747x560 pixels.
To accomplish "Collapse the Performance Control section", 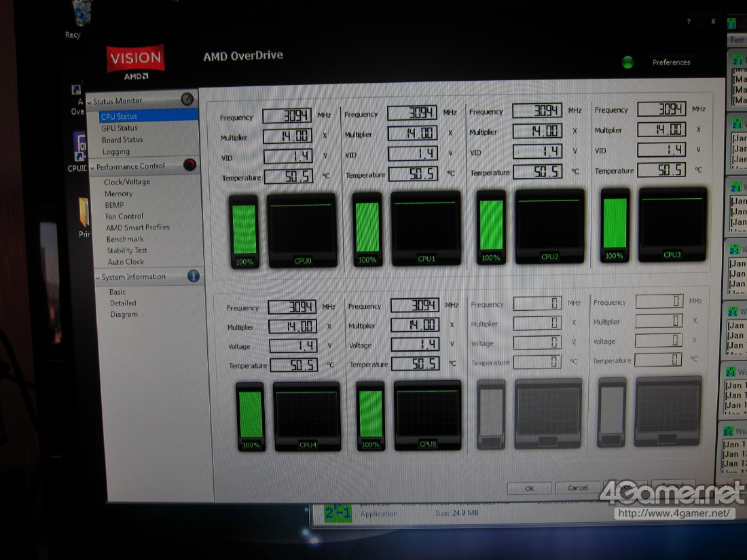I will coord(92,168).
